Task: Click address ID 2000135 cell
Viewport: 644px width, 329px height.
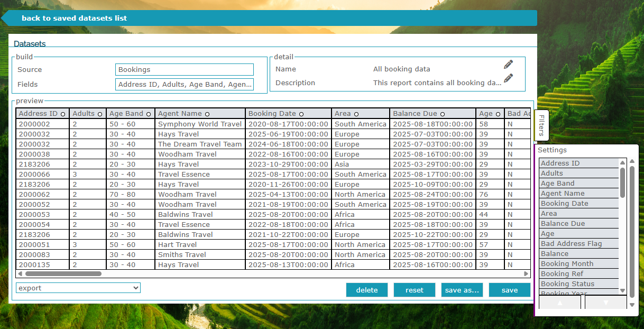Action: (x=42, y=265)
